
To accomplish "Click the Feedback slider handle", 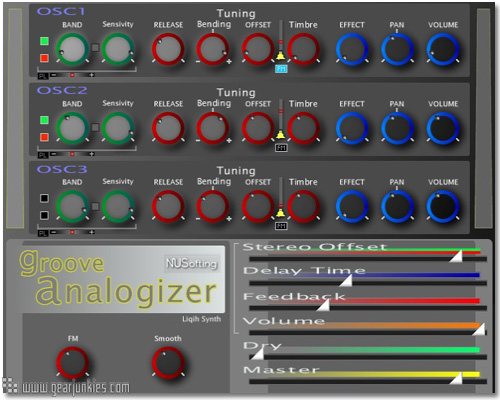I will (x=323, y=305).
